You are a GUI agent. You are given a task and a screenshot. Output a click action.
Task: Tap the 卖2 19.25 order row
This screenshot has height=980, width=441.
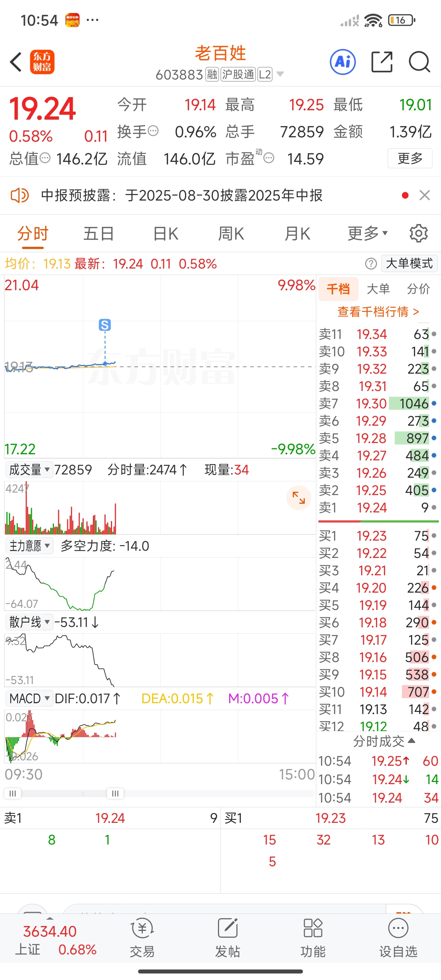tap(378, 490)
